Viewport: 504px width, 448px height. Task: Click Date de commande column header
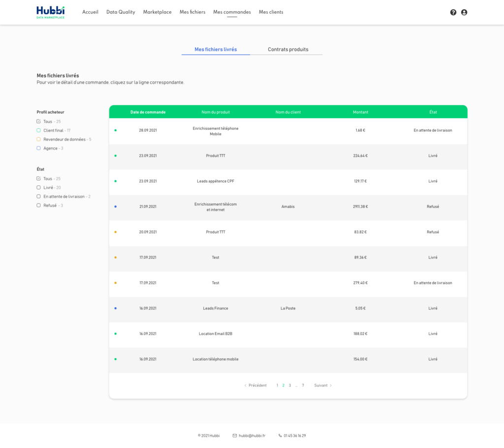point(148,112)
